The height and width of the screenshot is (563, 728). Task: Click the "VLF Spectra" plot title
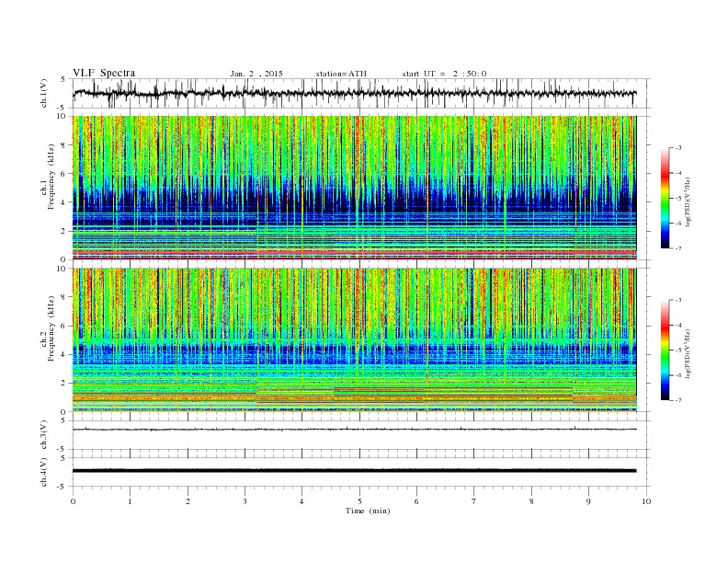(x=104, y=73)
